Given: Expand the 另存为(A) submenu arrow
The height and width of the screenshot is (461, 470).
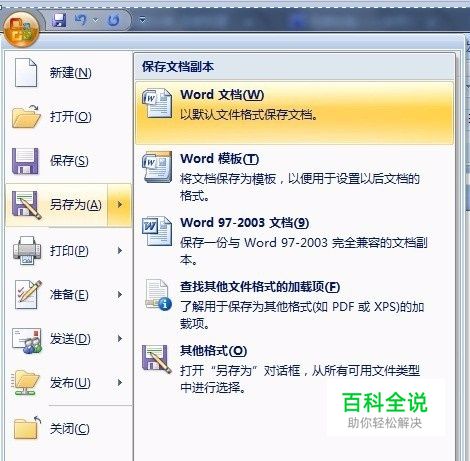Looking at the screenshot, I should click(x=120, y=205).
